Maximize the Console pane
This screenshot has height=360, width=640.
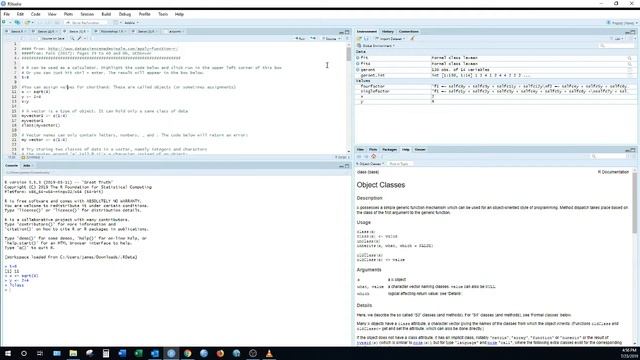click(x=347, y=166)
